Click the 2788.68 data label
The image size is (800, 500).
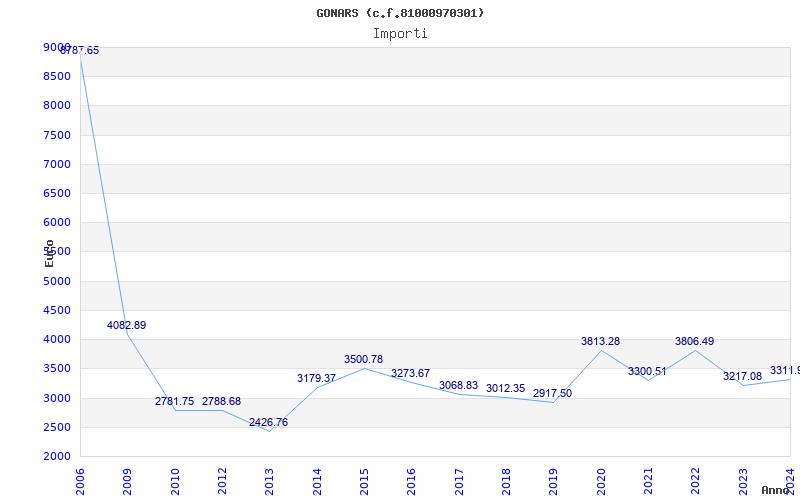[x=221, y=402]
